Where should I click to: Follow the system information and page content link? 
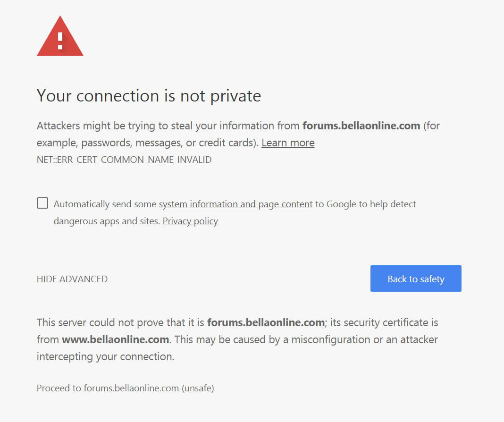click(235, 204)
